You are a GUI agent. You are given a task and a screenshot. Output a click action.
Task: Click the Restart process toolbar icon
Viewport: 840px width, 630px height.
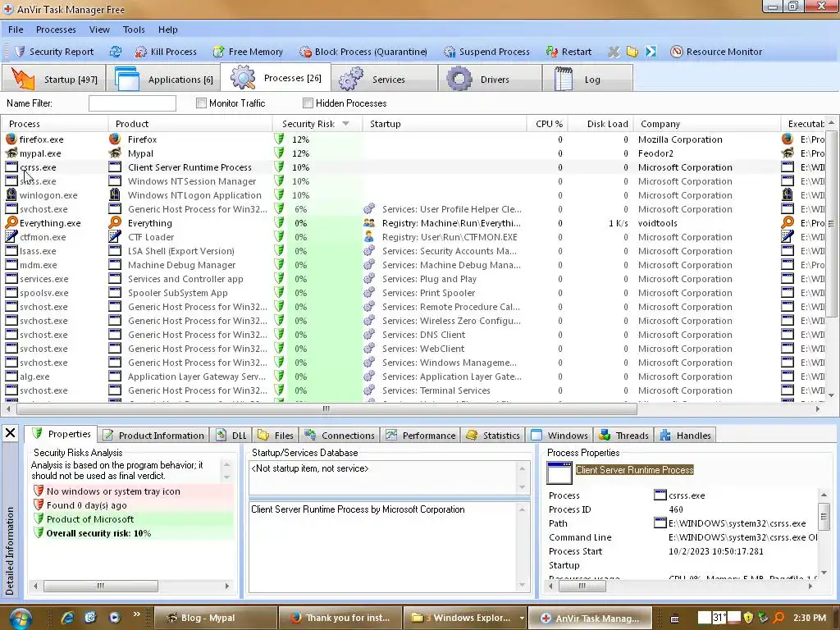click(x=552, y=52)
